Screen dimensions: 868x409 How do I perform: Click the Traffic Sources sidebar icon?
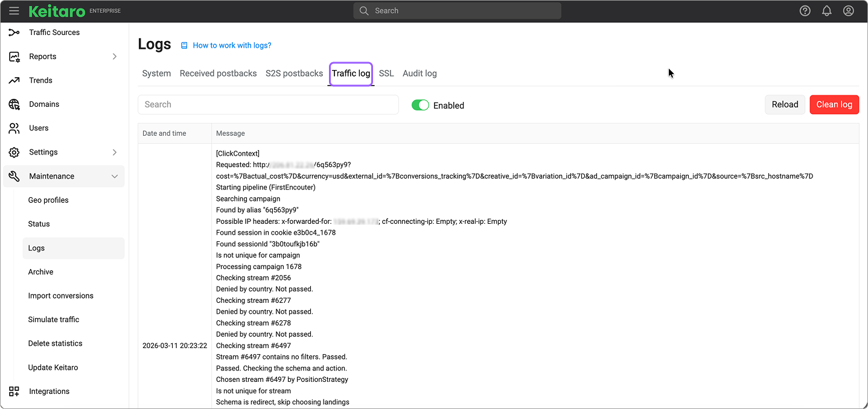pos(14,33)
